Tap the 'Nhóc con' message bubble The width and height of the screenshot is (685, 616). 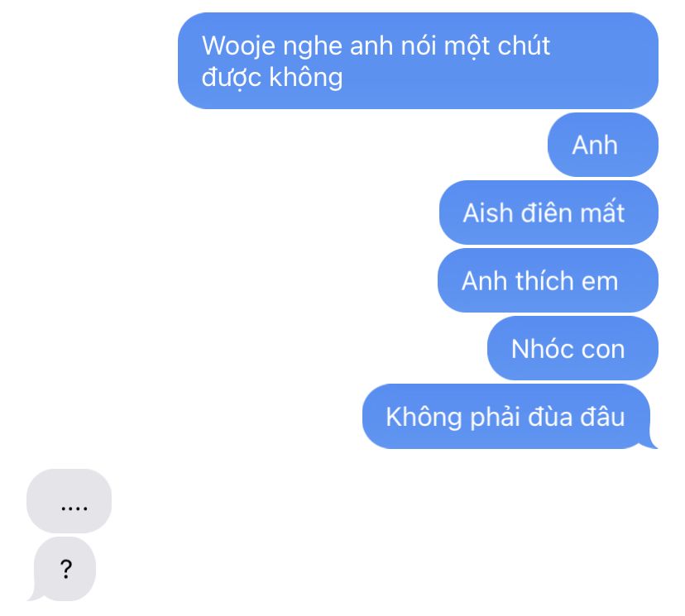point(572,348)
